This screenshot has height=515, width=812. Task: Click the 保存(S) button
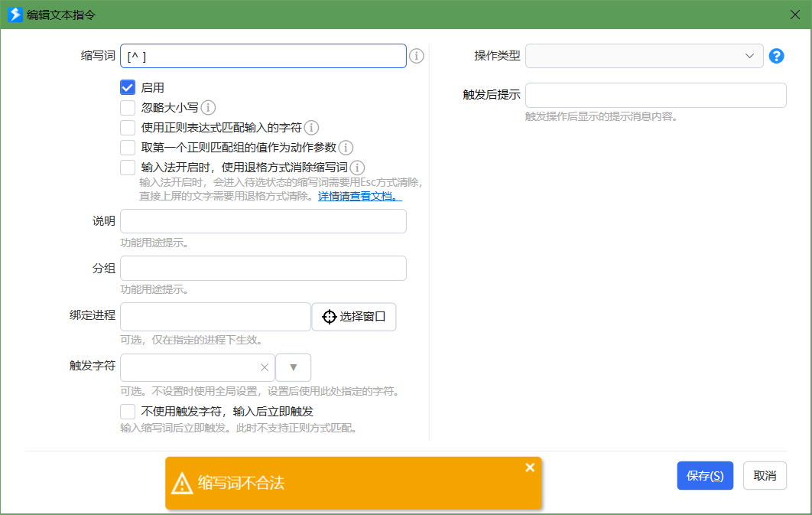point(705,476)
